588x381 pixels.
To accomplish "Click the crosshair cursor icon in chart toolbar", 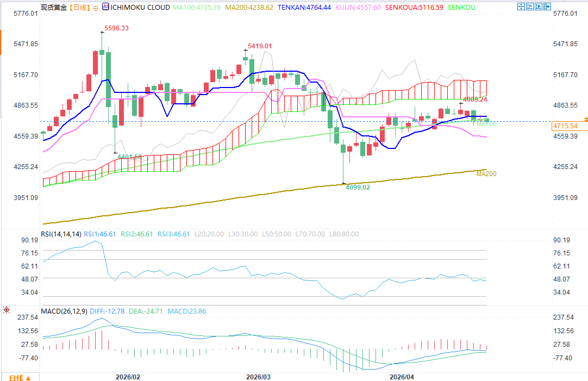I will 521,7.
